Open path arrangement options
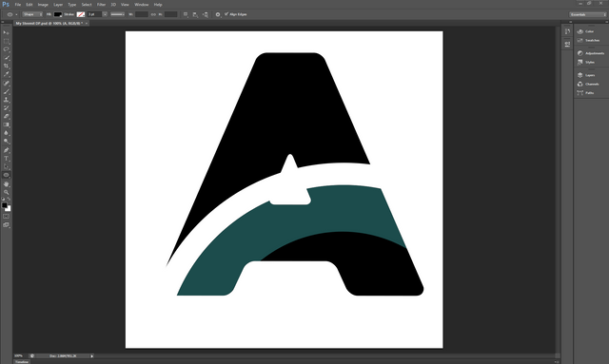The width and height of the screenshot is (609, 364). (x=206, y=14)
